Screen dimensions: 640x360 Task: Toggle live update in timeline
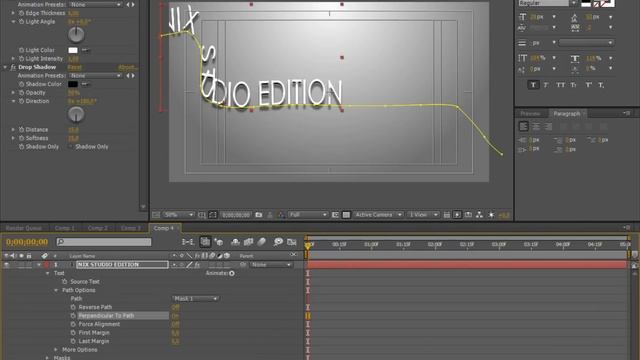coord(205,242)
